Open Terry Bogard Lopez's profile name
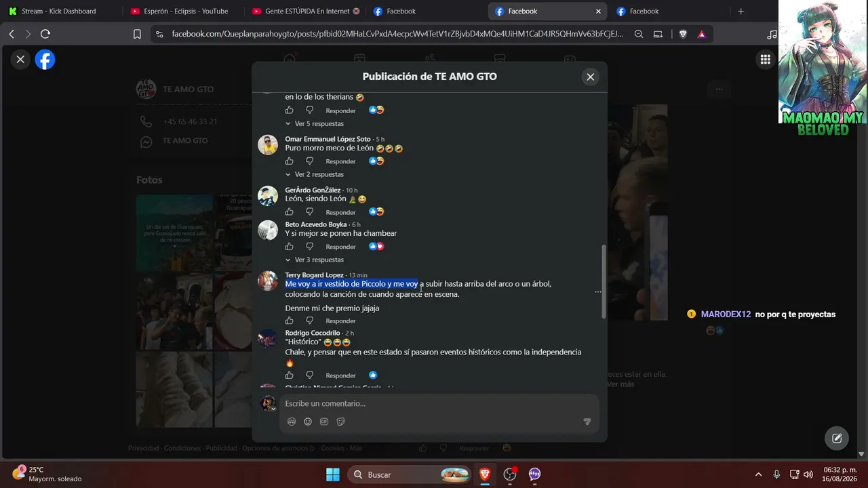Image resolution: width=868 pixels, height=488 pixels. (314, 275)
